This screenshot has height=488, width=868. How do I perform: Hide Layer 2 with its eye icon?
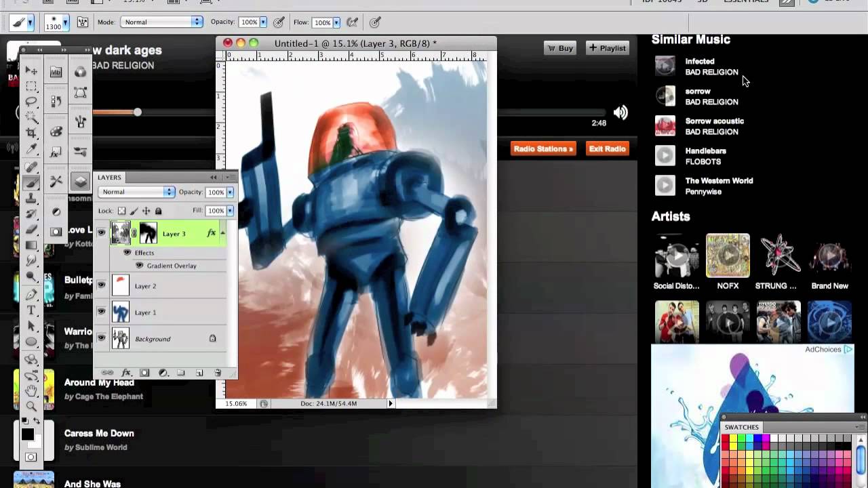pos(101,285)
